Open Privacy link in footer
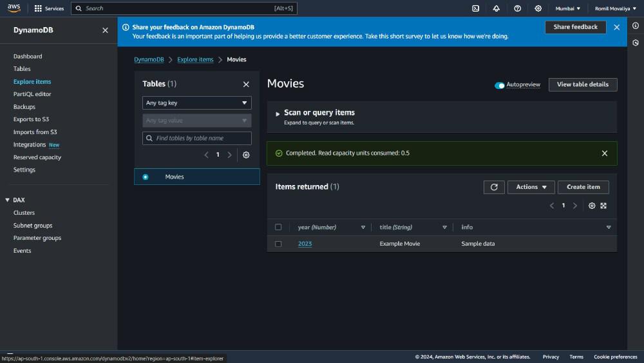This screenshot has width=644, height=363. pos(551,357)
